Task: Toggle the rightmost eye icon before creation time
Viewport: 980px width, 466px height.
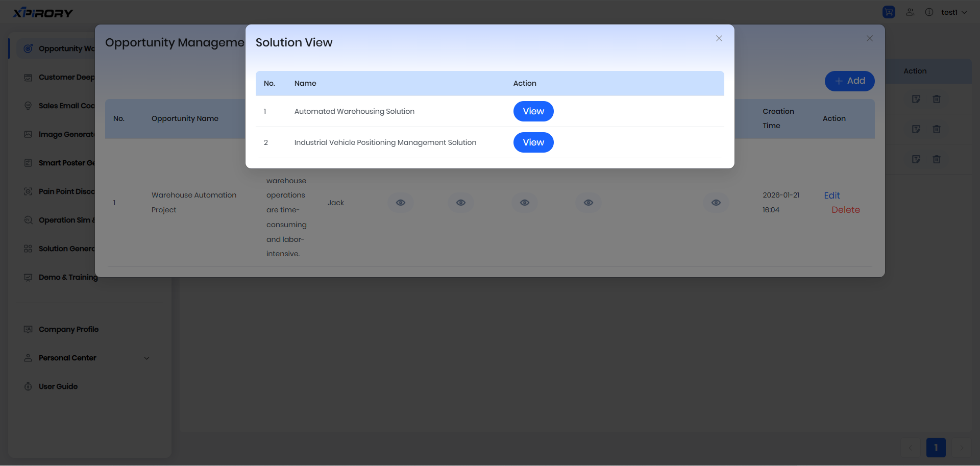Action: (x=716, y=203)
